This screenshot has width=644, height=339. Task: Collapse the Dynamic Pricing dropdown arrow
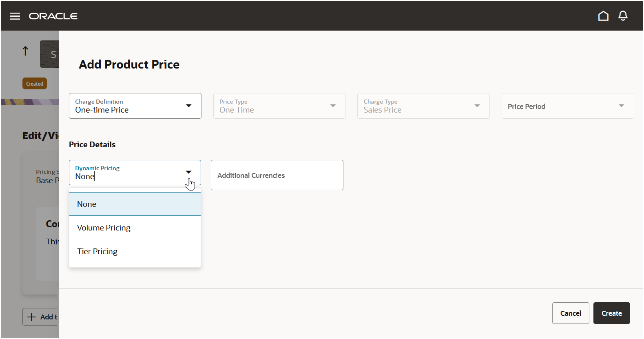point(188,172)
